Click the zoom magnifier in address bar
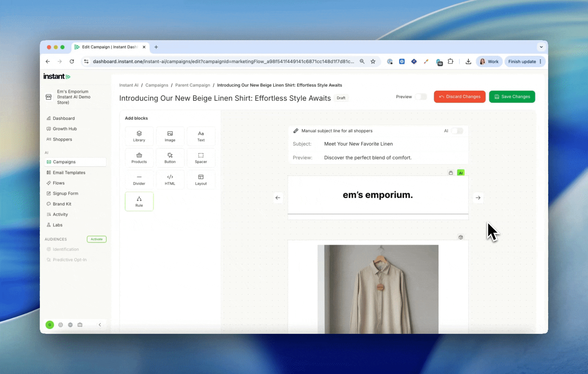588x374 pixels. tap(362, 62)
